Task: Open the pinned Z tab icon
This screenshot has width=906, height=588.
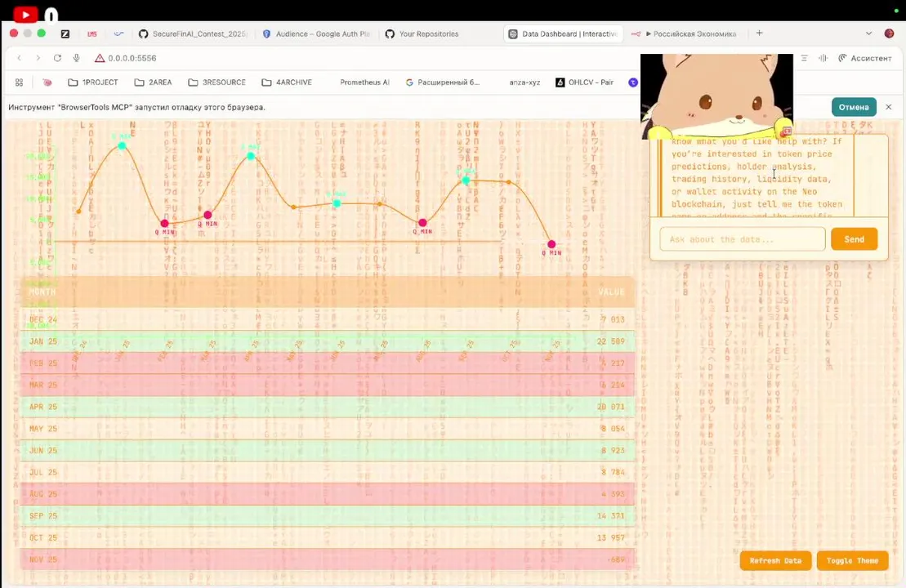Action: 65,33
